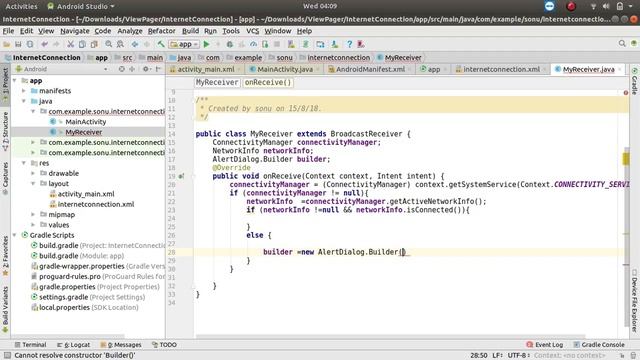Click the Paste toolbar icon
Image resolution: width=640 pixels, height=360 pixels.
(x=94, y=44)
